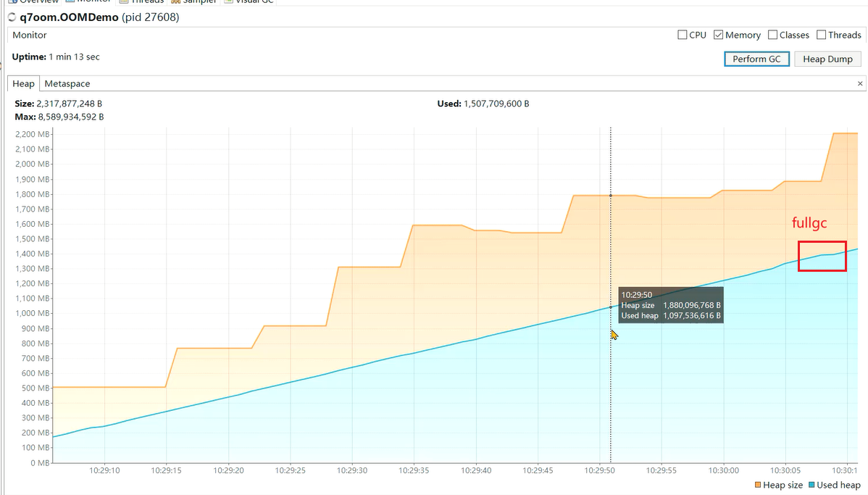Switch to the Metaspace tab
This screenshot has width=868, height=495.
[x=67, y=84]
